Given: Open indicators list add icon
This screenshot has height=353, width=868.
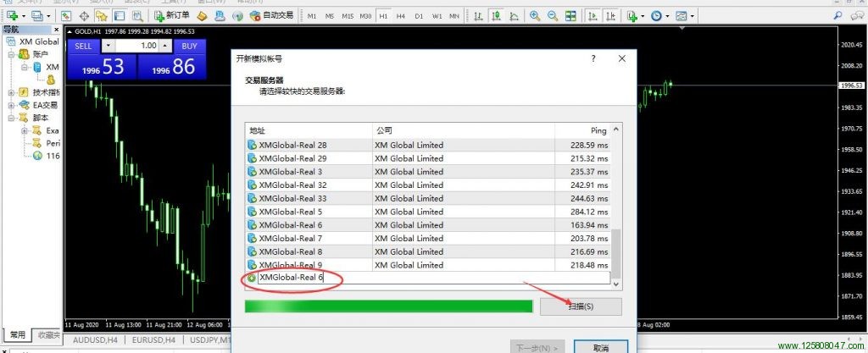Looking at the screenshot, I should point(632,16).
